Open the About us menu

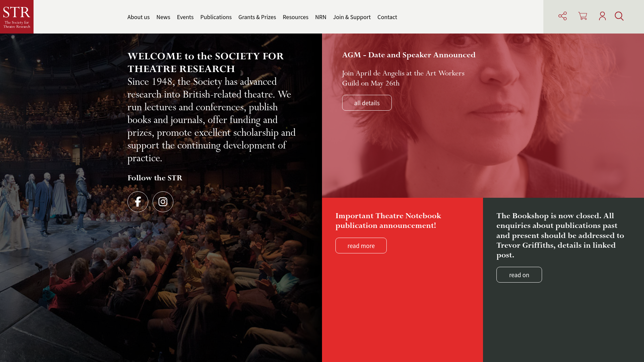139,17
